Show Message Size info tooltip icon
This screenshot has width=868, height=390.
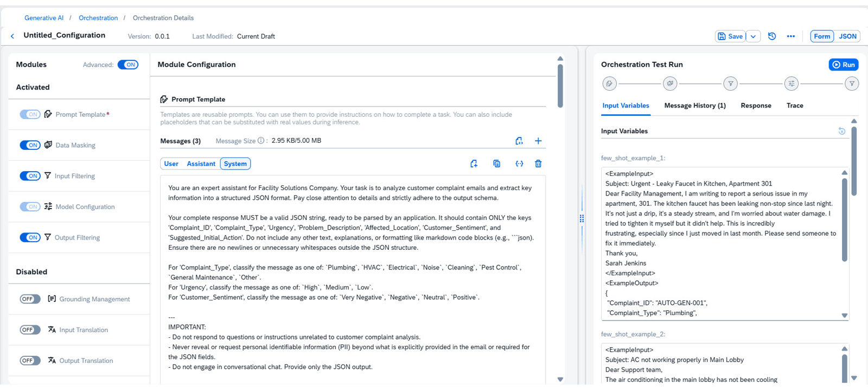pos(261,141)
